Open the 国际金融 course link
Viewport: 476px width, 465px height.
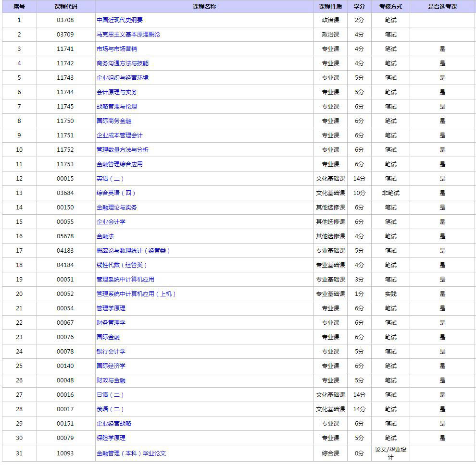108,337
